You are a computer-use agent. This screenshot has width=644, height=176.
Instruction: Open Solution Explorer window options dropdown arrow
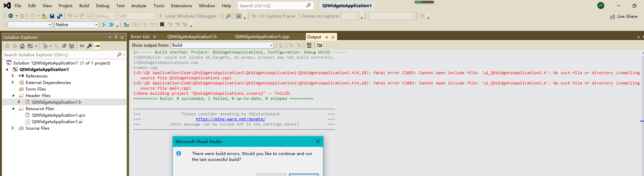tap(110, 37)
